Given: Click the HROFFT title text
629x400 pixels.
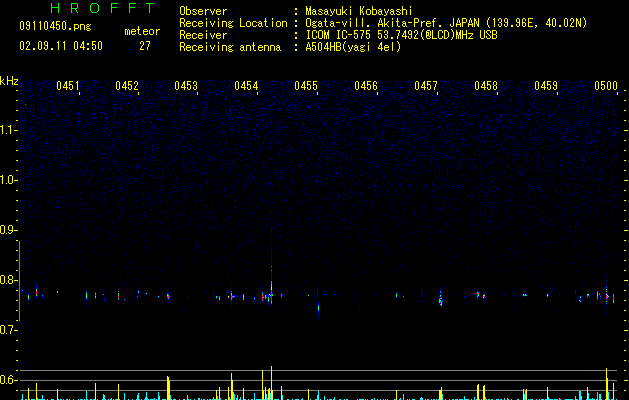Looking at the screenshot, I should pos(102,8).
